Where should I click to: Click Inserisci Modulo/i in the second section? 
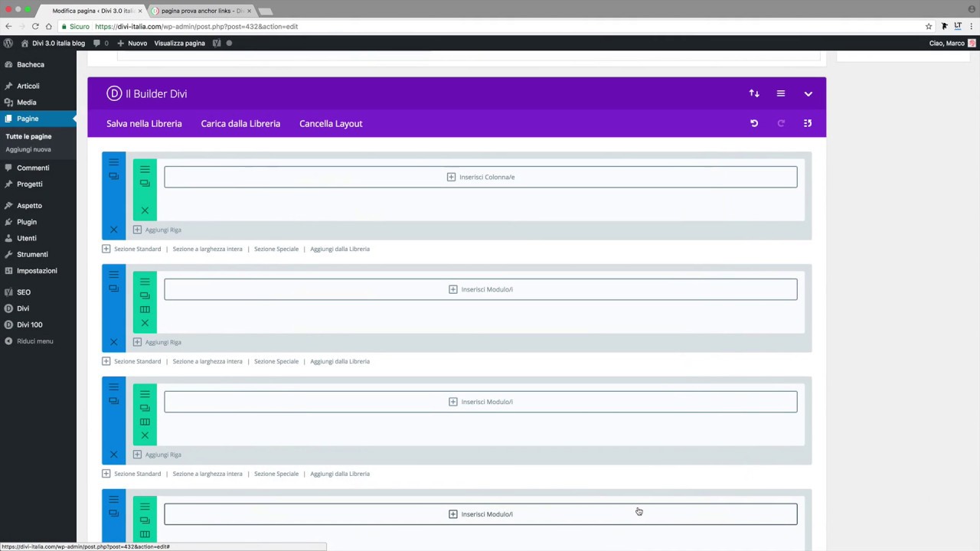[x=481, y=289]
